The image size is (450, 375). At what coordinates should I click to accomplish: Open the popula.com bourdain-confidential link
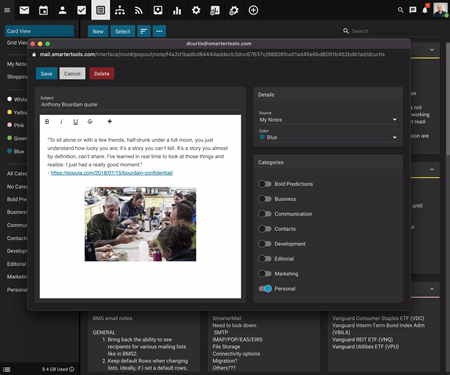[x=112, y=173]
